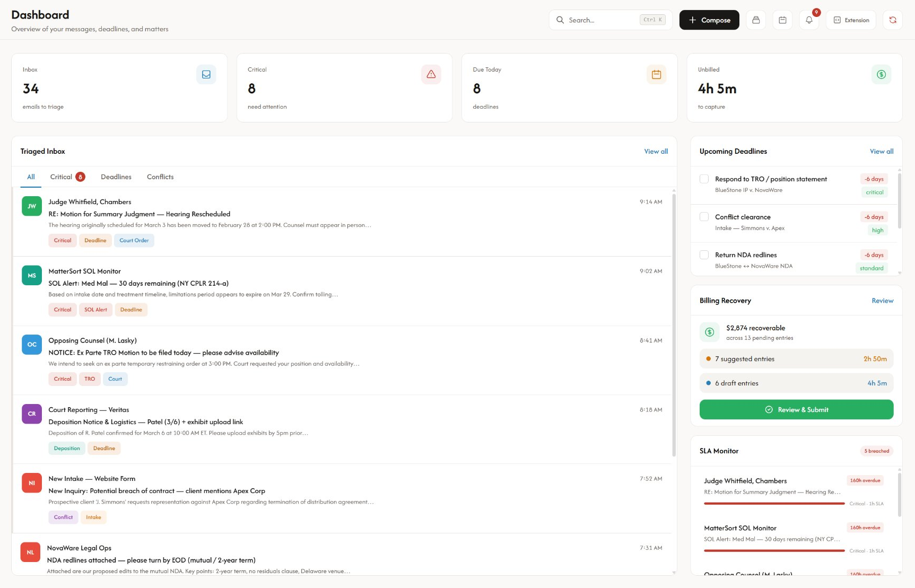The width and height of the screenshot is (915, 588).
Task: Click the inbox icon on the Inbox card
Action: pos(206,74)
